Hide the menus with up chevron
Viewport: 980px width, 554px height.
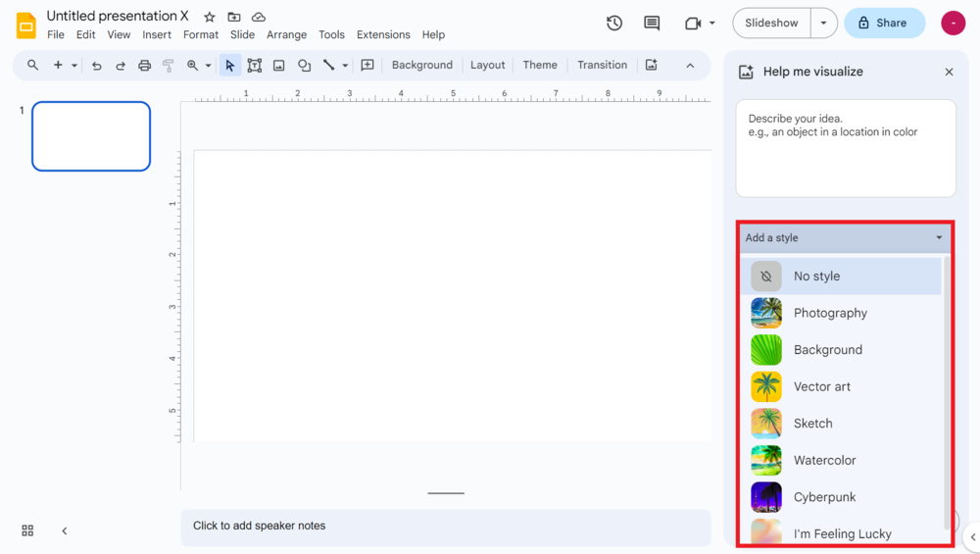point(690,66)
